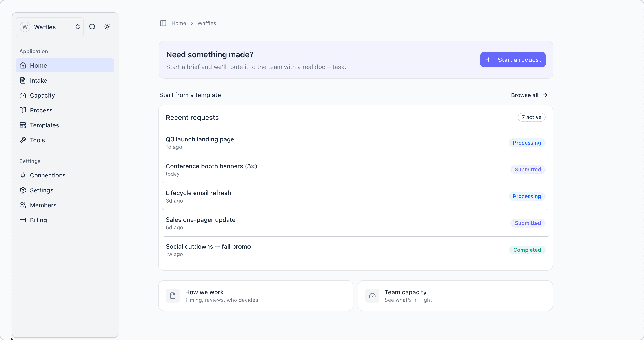
Task: Click the Tools wrench icon
Action: [23, 140]
